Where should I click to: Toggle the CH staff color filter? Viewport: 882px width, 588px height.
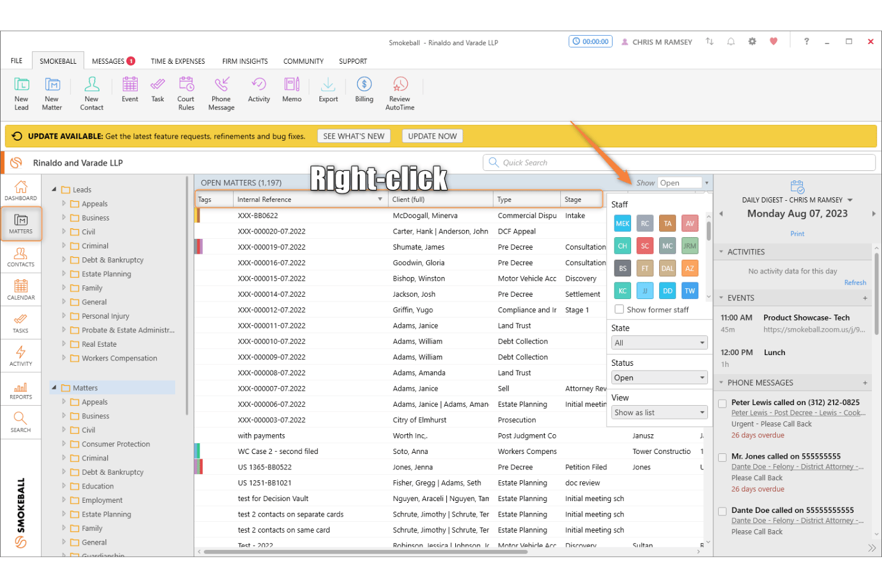pyautogui.click(x=623, y=245)
